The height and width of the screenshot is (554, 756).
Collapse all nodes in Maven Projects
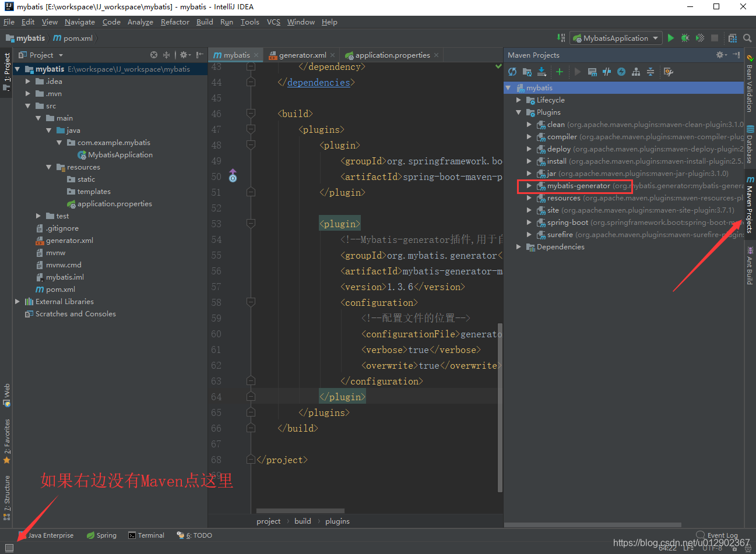coord(650,72)
